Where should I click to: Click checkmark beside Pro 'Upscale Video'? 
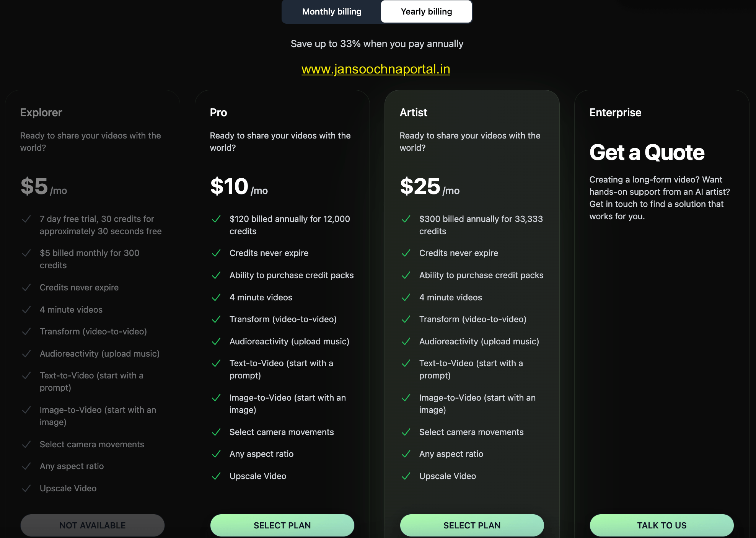(x=216, y=476)
